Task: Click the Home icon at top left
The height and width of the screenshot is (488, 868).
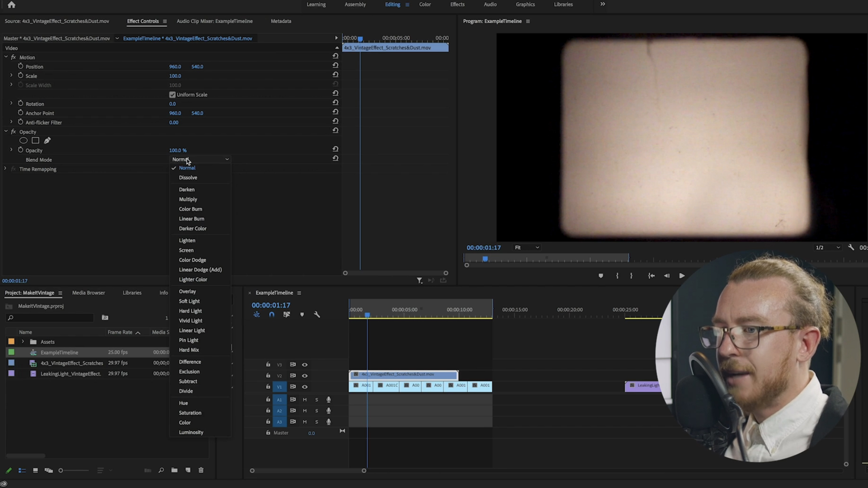Action: coord(11,5)
